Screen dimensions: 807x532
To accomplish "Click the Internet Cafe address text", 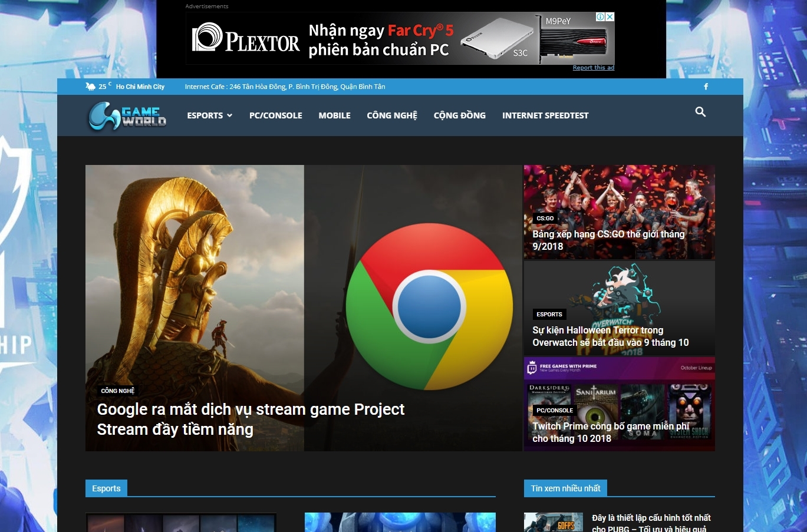I will click(285, 87).
